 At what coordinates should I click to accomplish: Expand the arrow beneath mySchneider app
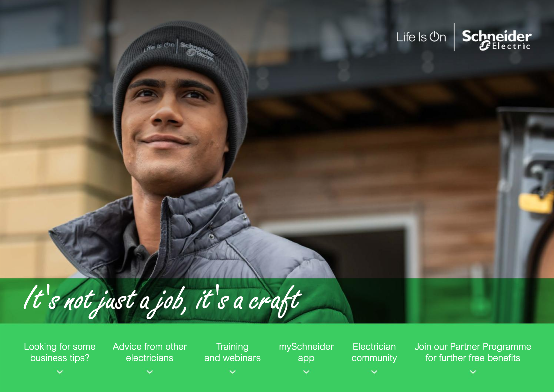(x=306, y=372)
